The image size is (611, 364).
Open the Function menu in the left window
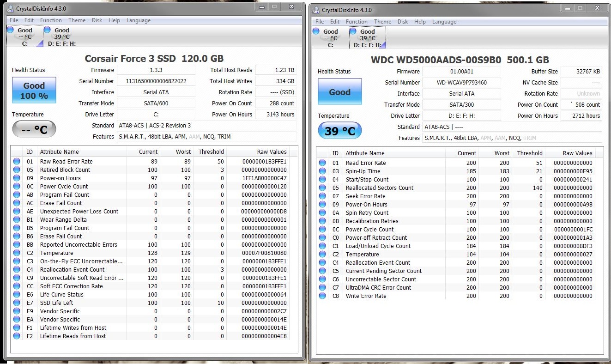51,20
